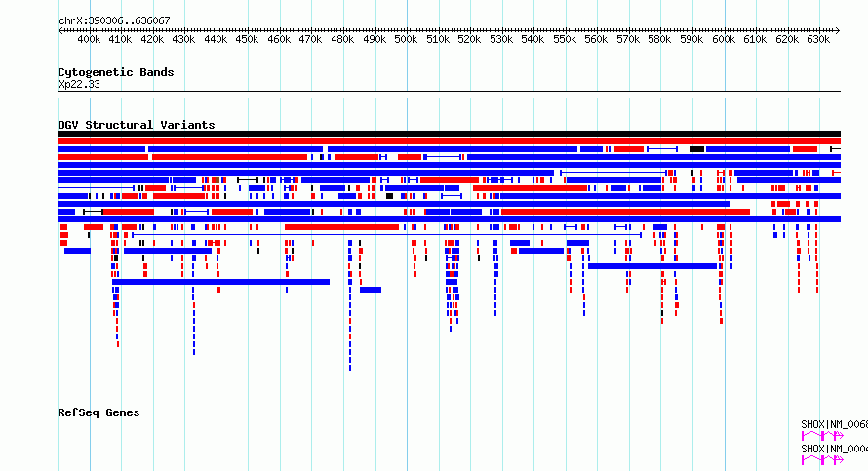Click the 560k ruler tick label
This screenshot has width=868, height=471.
[596, 40]
